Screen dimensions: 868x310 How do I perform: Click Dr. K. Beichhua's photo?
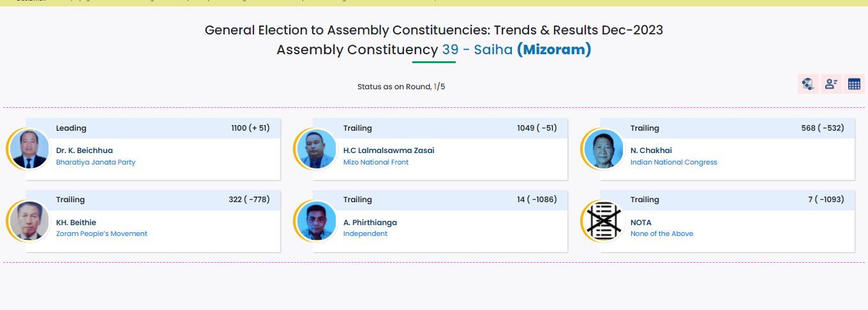click(x=29, y=149)
